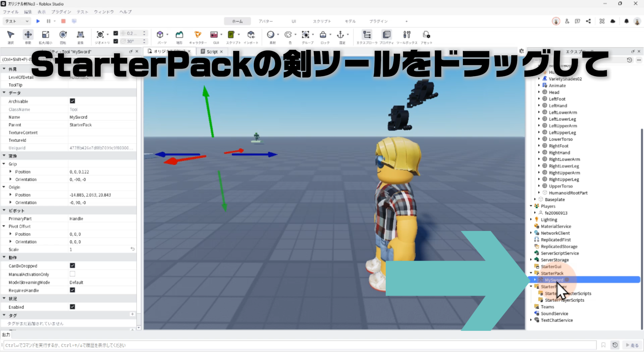Toggle the Archivable checkbox
The height and width of the screenshot is (362, 644).
pos(72,101)
